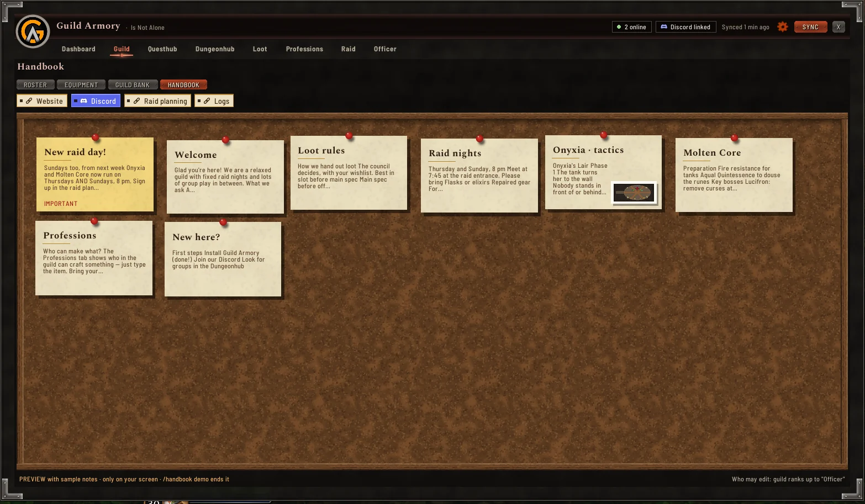Select the ROSTER sub-tab
865x504 pixels.
tap(35, 84)
